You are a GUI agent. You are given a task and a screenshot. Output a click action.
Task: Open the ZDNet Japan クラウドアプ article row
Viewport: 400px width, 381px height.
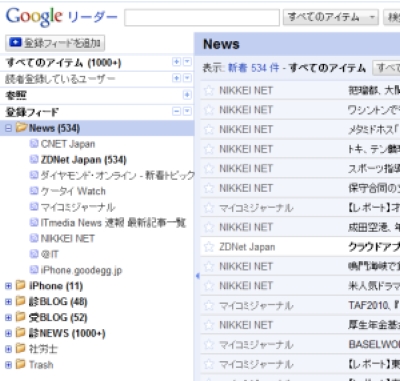click(300, 247)
